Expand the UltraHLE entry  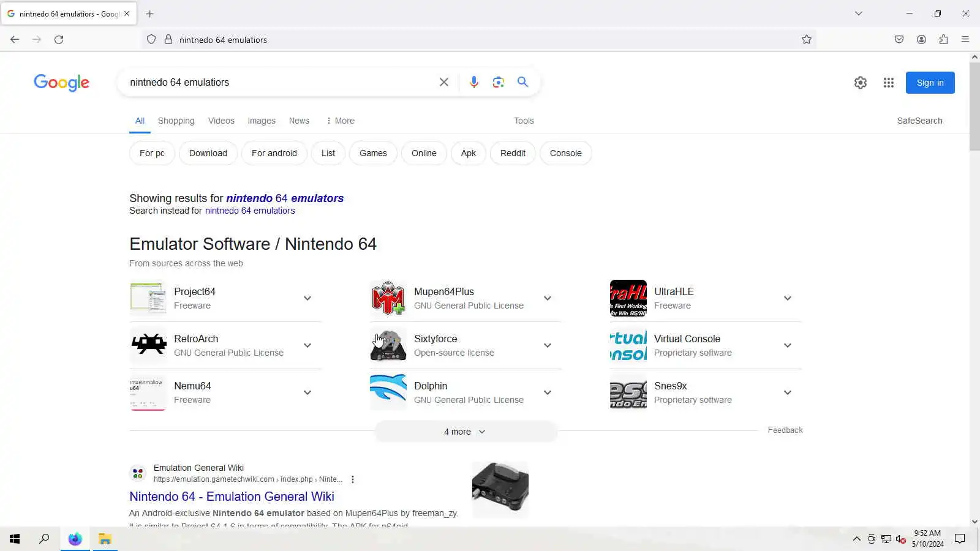788,298
